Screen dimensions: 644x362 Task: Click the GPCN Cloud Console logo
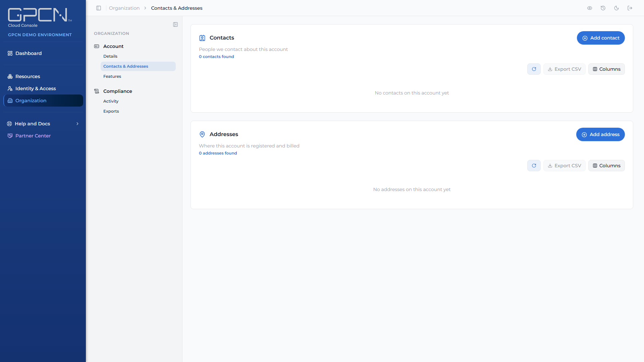point(40,18)
